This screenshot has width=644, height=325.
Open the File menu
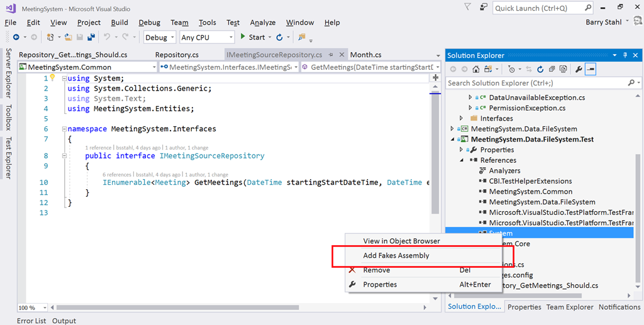[x=10, y=23]
